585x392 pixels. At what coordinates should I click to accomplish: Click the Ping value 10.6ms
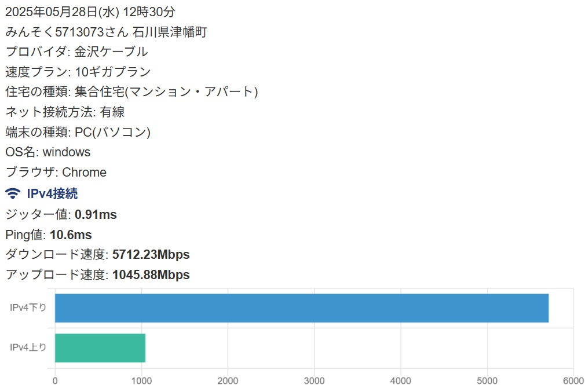coord(71,235)
